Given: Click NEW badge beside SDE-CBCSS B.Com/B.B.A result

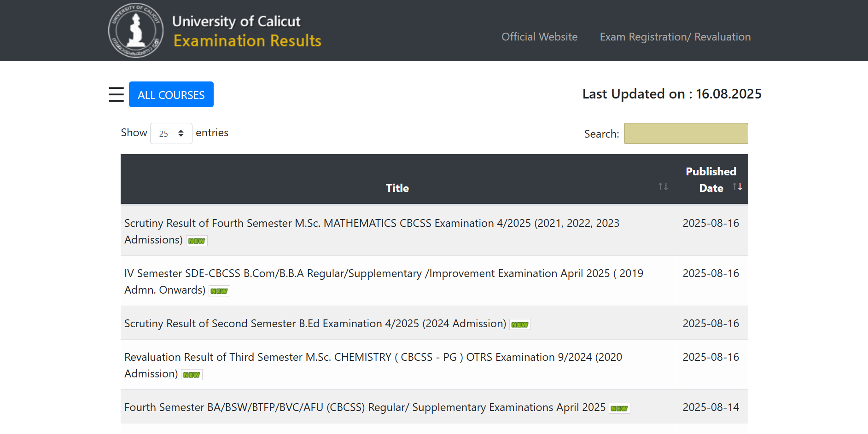Looking at the screenshot, I should click(x=219, y=291).
